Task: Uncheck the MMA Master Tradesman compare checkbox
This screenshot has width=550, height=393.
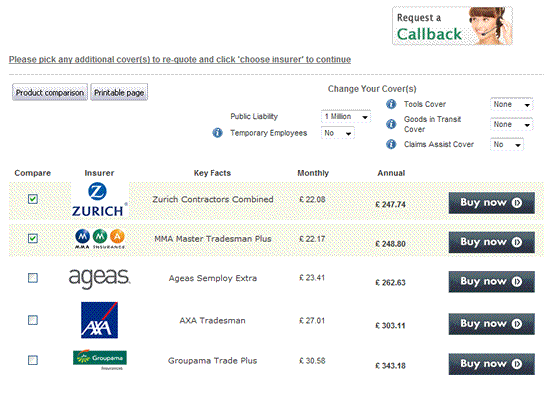Action: 33,239
